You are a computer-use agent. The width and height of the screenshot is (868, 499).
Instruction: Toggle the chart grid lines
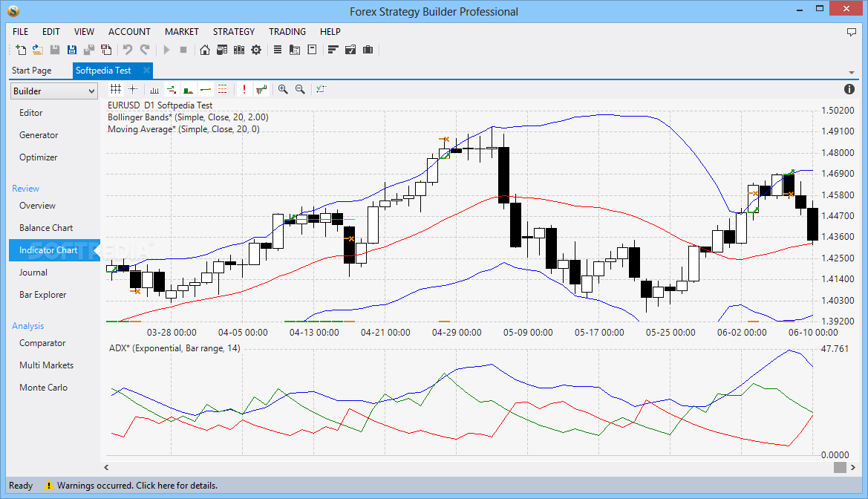[116, 89]
